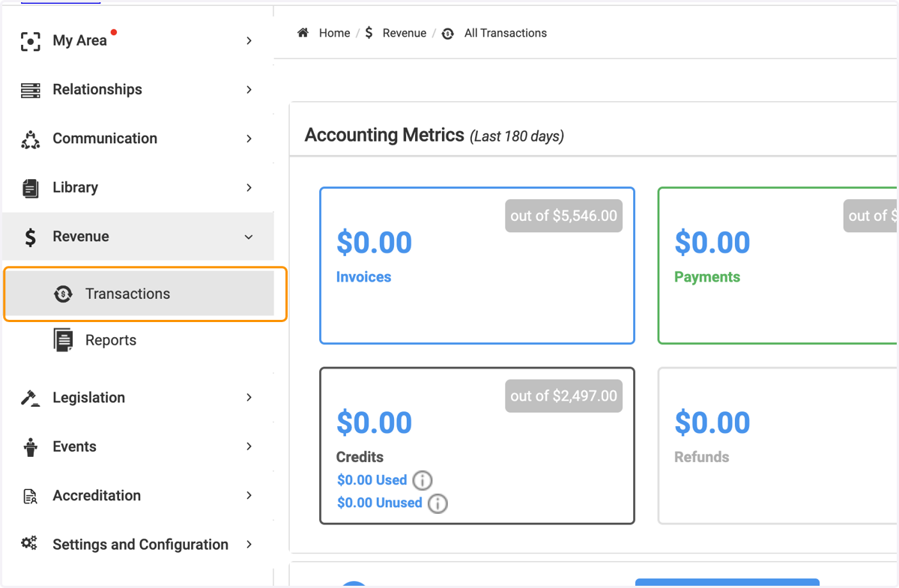Click the Library document icon

coord(30,188)
